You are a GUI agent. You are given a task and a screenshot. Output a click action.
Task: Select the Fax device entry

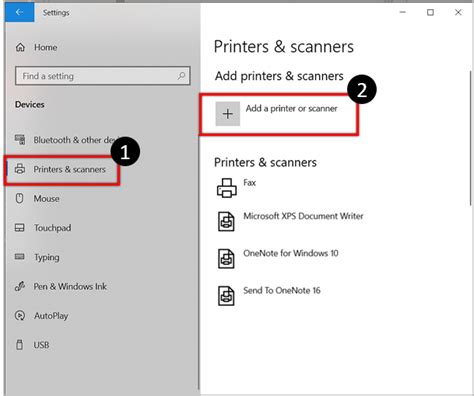(237, 188)
